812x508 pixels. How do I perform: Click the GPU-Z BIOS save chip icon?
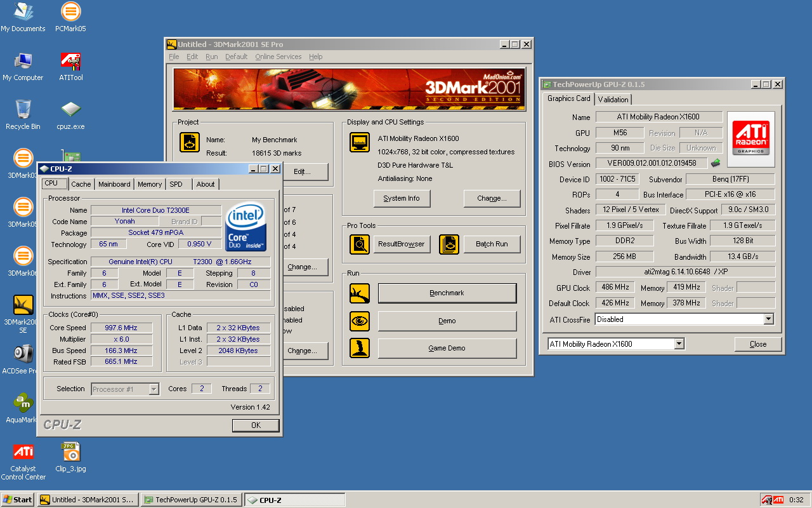click(x=716, y=163)
